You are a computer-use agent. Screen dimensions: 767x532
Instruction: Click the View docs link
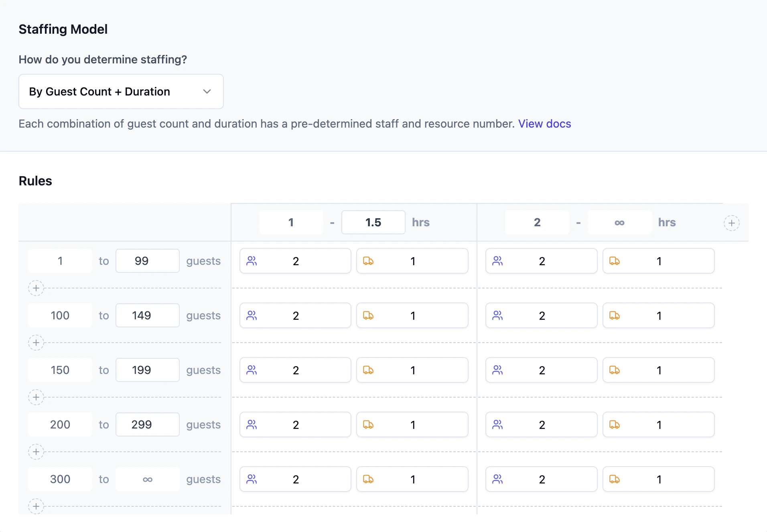[544, 124]
